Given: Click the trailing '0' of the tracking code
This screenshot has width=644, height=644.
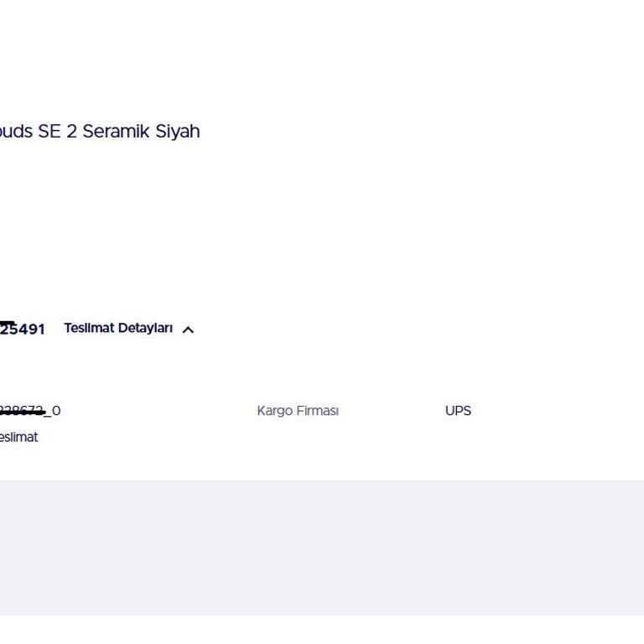Looking at the screenshot, I should pyautogui.click(x=56, y=411).
